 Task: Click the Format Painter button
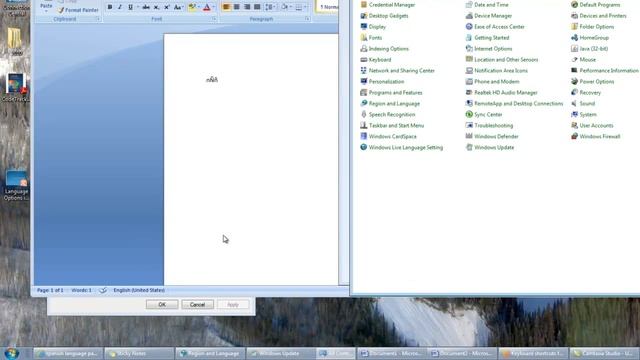point(78,10)
